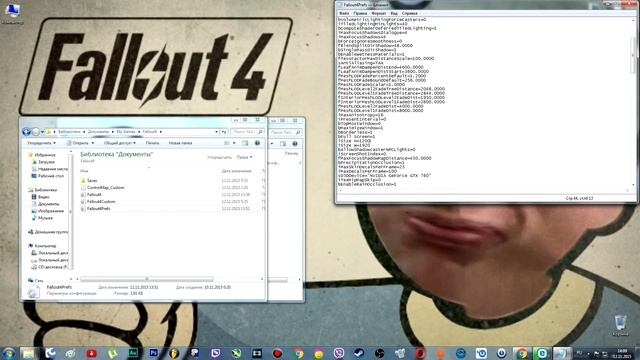Open uTorrent from the taskbar

coord(112,353)
